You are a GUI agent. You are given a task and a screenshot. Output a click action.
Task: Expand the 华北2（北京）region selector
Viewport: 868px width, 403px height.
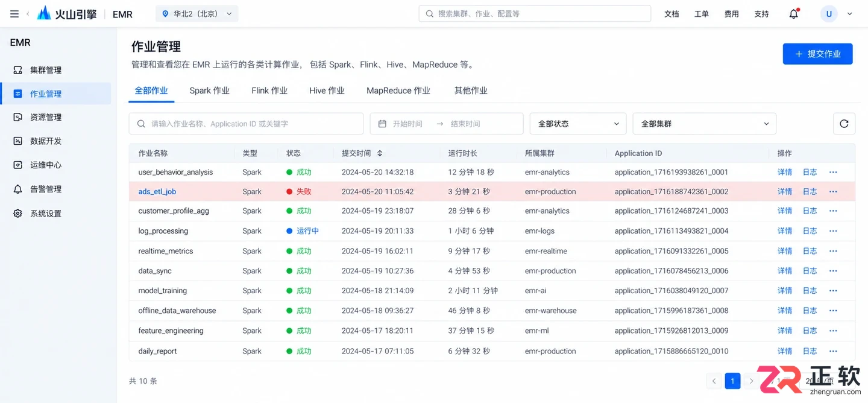[x=197, y=14]
